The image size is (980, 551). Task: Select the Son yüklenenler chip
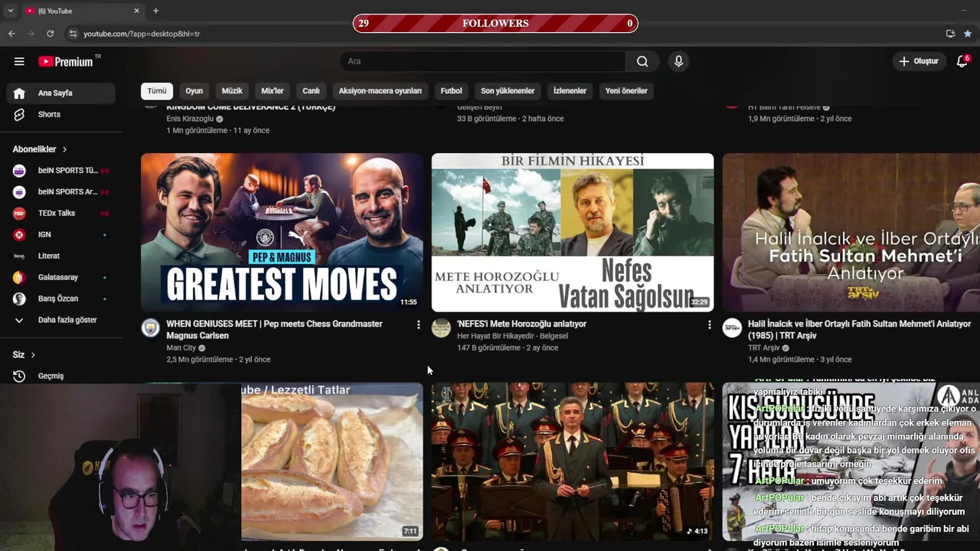click(x=508, y=90)
